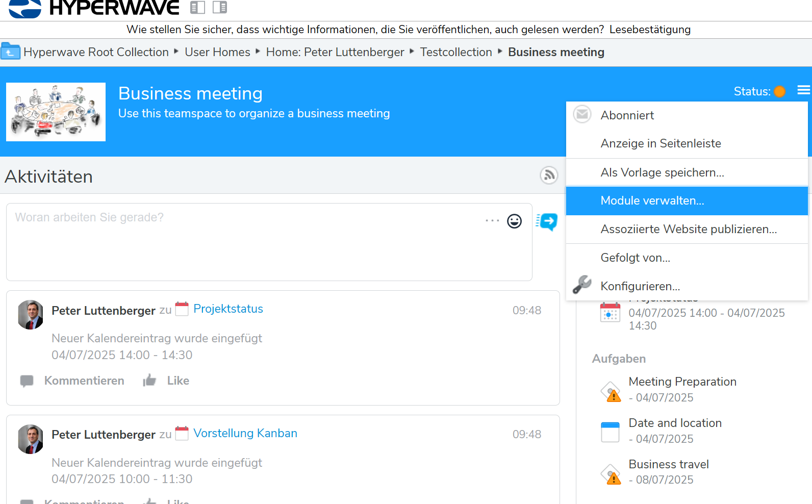The height and width of the screenshot is (504, 812).
Task: Toggle the right sidebar layout icon
Action: [x=220, y=7]
